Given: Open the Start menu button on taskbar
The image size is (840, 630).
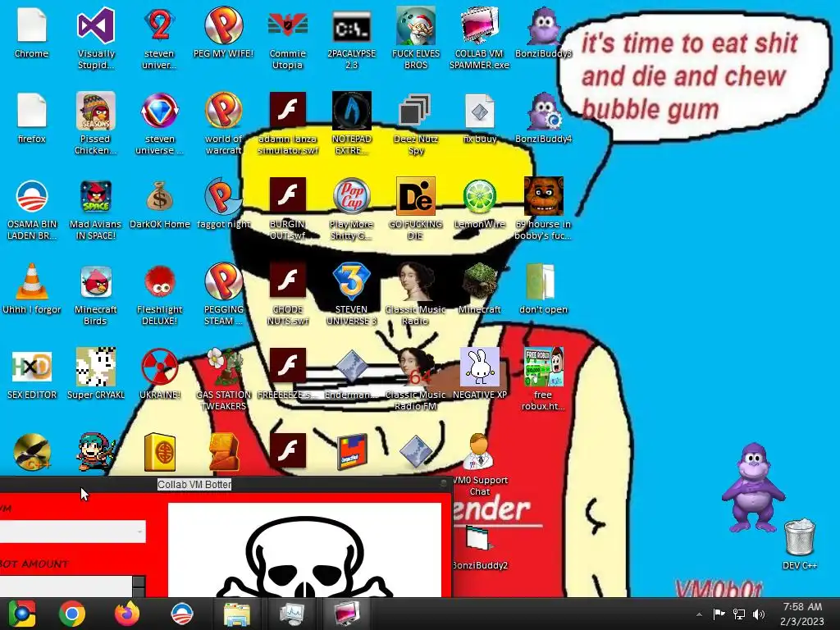Looking at the screenshot, I should [21, 614].
